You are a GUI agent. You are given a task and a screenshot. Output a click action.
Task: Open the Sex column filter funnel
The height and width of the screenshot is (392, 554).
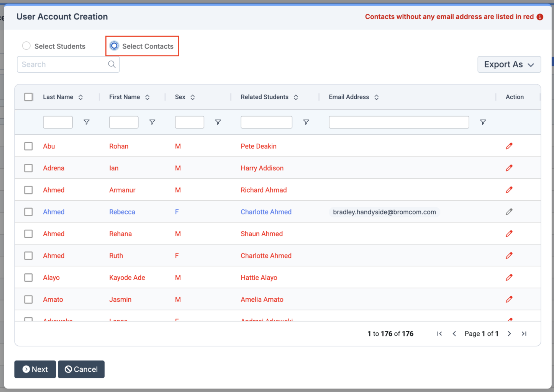(x=218, y=122)
